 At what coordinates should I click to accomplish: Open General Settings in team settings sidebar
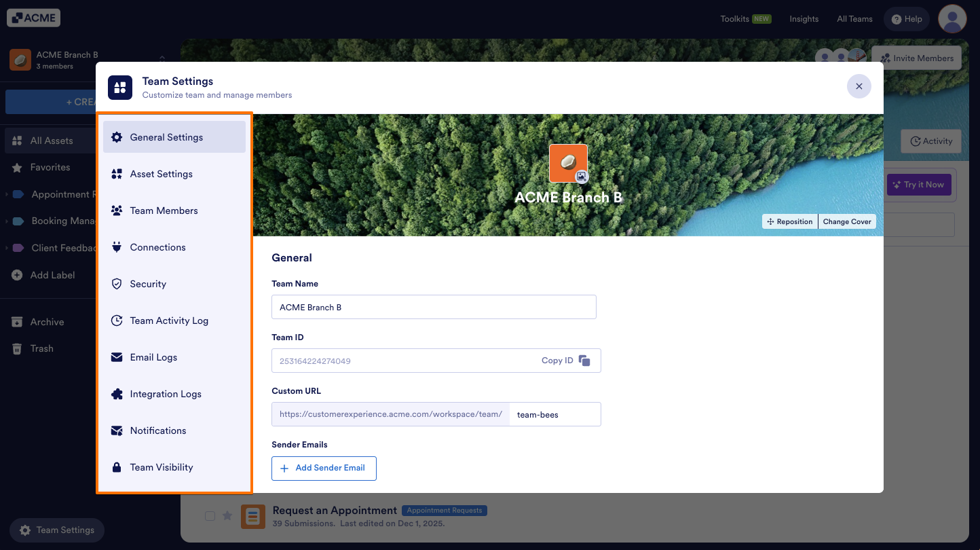174,137
